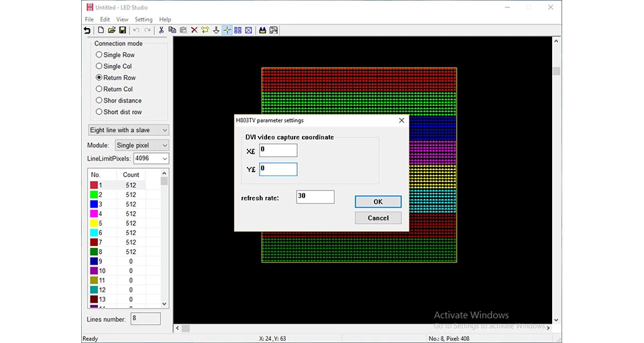This screenshot has height=343, width=644.
Task: Save the project with the floppy disk icon
Action: 122,30
